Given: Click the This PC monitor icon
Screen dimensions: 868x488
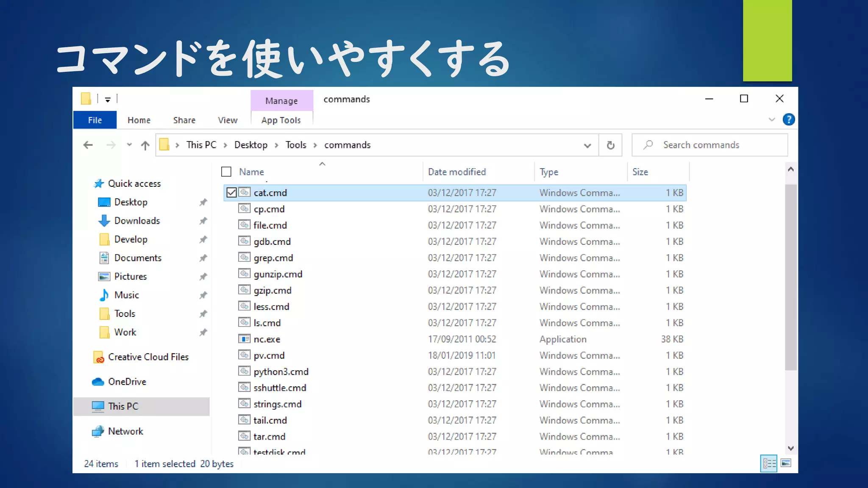Looking at the screenshot, I should tap(98, 406).
